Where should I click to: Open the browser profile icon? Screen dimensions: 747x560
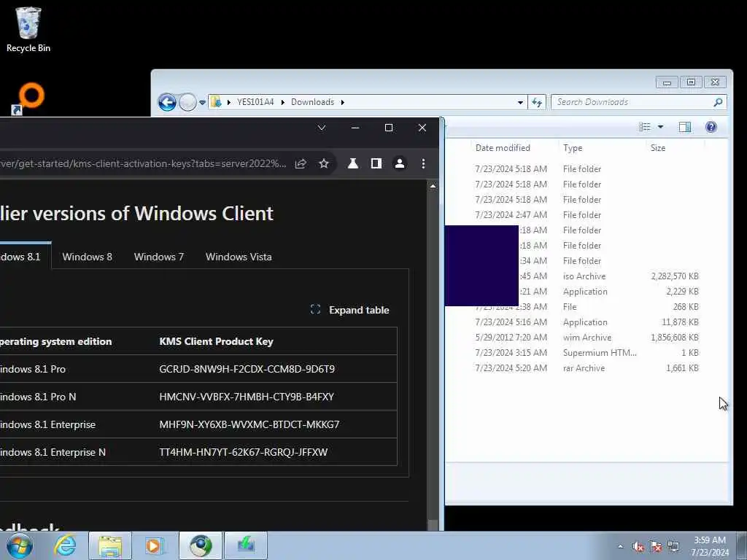(x=400, y=163)
